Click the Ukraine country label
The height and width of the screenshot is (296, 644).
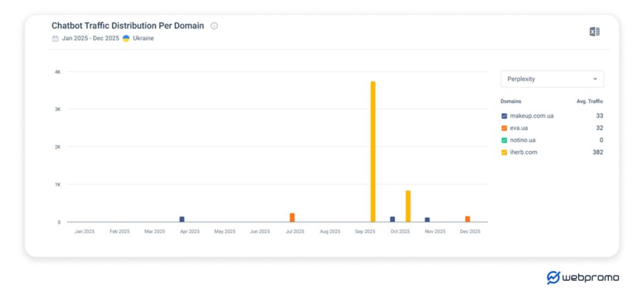tap(143, 38)
